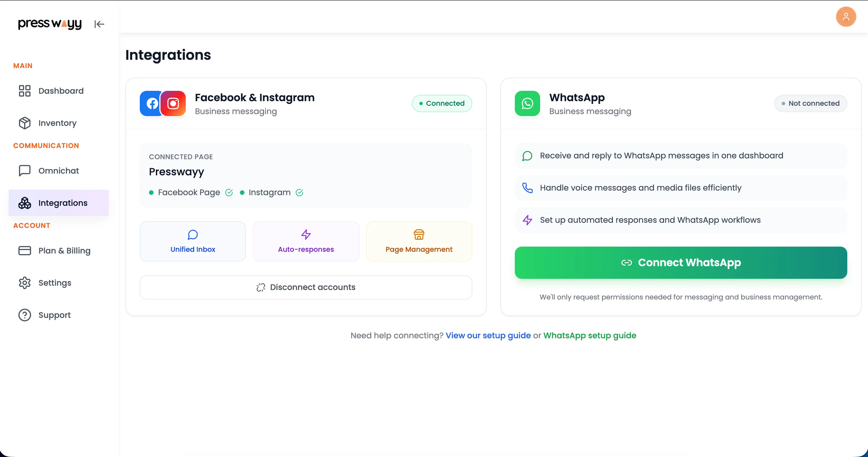Click the 'Facebook Page' label
Screen dimensions: 868x457
189,192
